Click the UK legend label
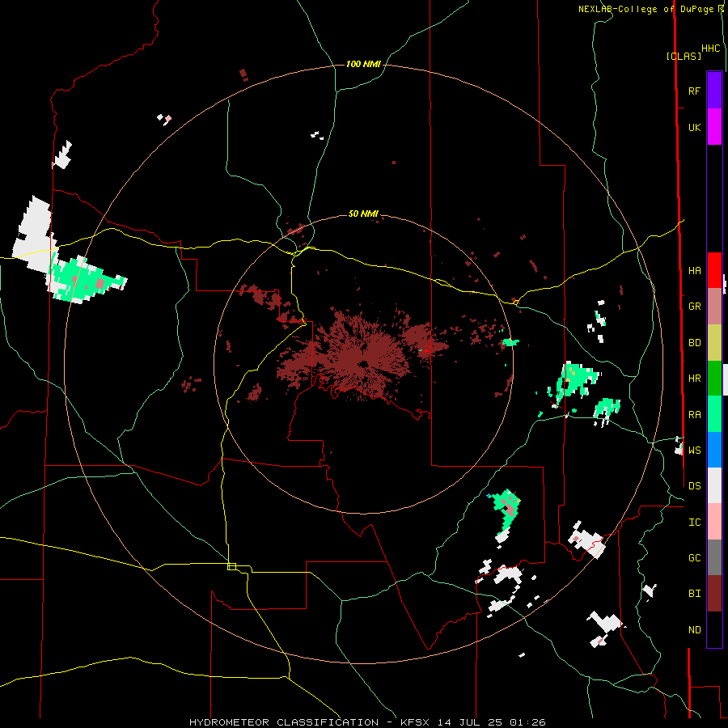728x728 pixels. pos(694,127)
